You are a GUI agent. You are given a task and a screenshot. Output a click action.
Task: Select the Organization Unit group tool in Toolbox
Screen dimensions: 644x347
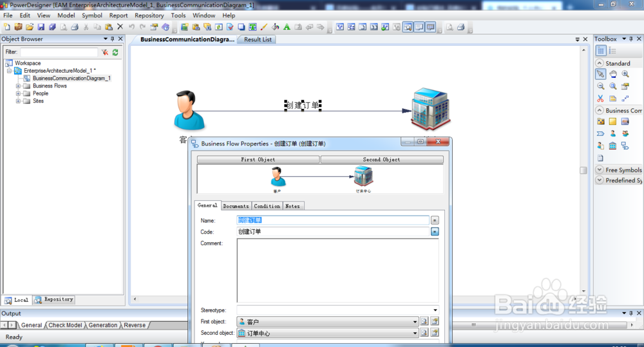point(625,133)
